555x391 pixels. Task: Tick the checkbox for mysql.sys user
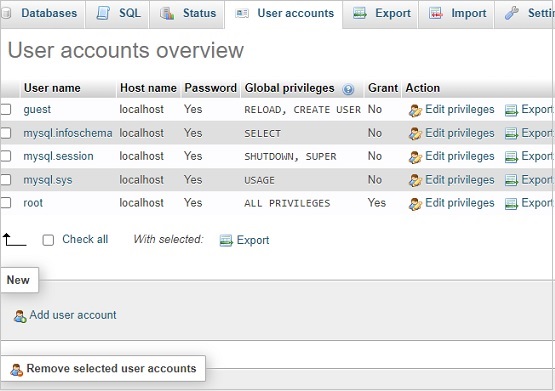click(6, 179)
